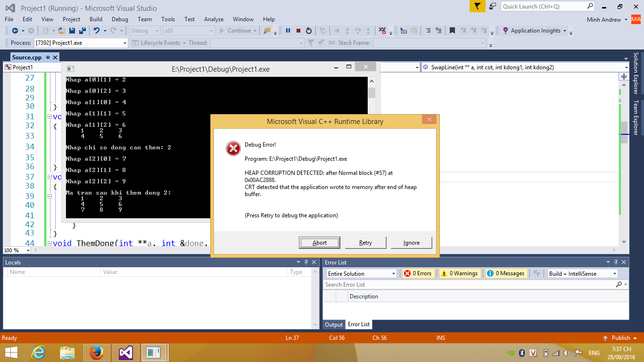The width and height of the screenshot is (644, 362).
Task: Click the console window vertical scrollbar thumb
Action: click(372, 93)
